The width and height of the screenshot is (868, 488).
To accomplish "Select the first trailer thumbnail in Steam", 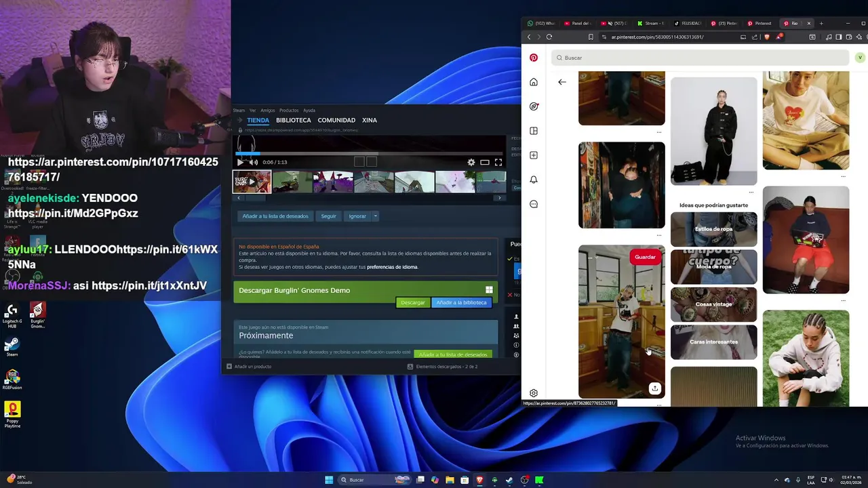I will point(252,182).
